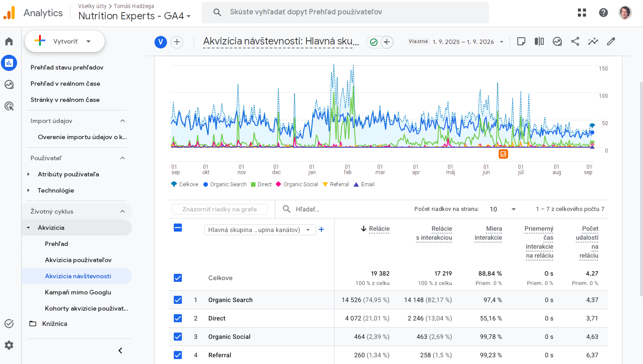Screen dimensions: 643x364
Task: Open the Admin settings gear icon
Action: pos(9,345)
